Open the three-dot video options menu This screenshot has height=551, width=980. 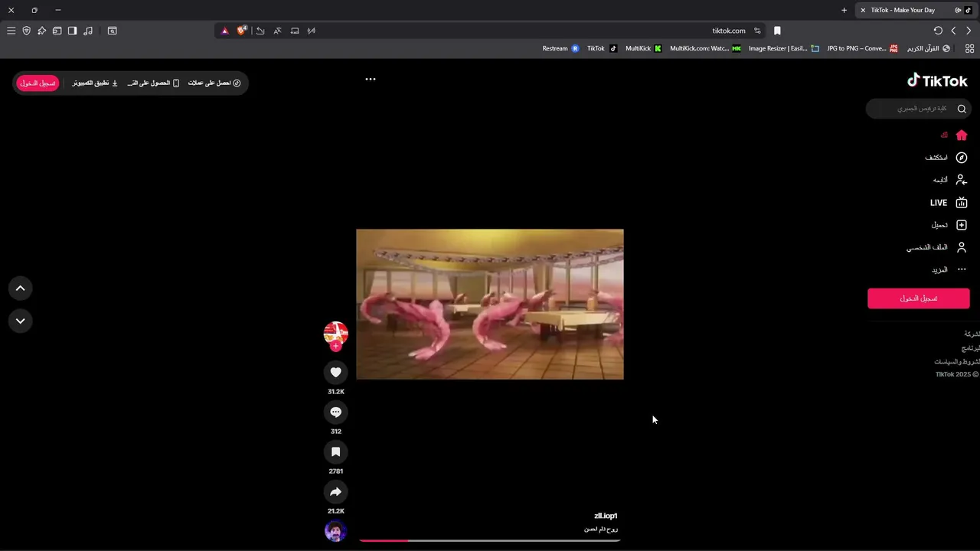coord(371,79)
